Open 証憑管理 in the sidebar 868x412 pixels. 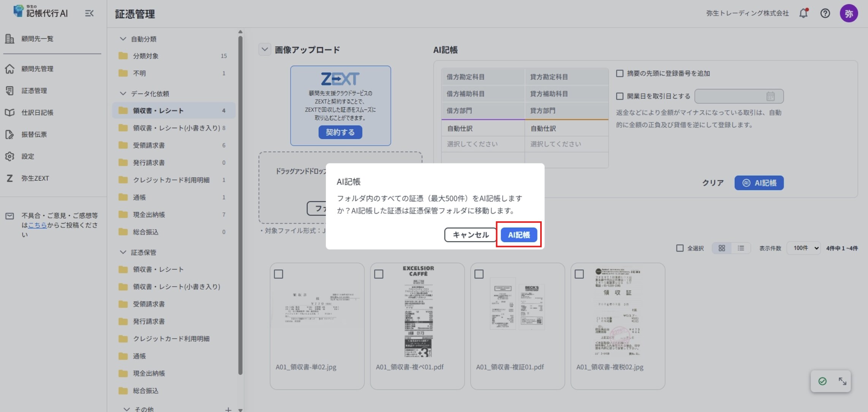[34, 91]
